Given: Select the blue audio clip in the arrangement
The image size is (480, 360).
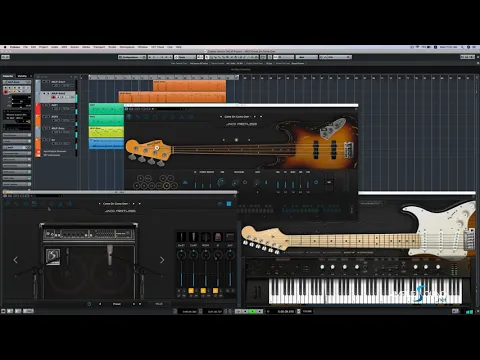Looking at the screenshot, I should [x=106, y=143].
